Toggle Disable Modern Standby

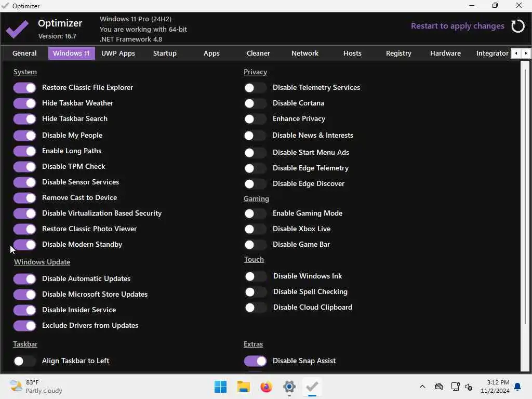24,245
